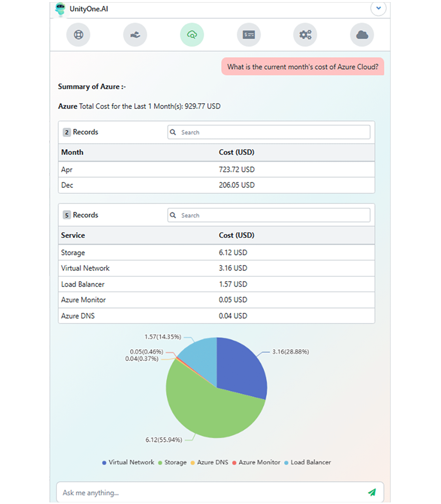This screenshot has width=441, height=504.
Task: Open the hand-holding services icon
Action: 135,35
